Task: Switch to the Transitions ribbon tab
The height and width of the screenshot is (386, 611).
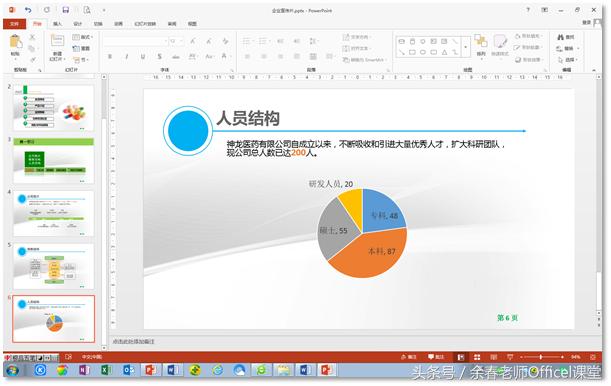Action: pos(98,24)
